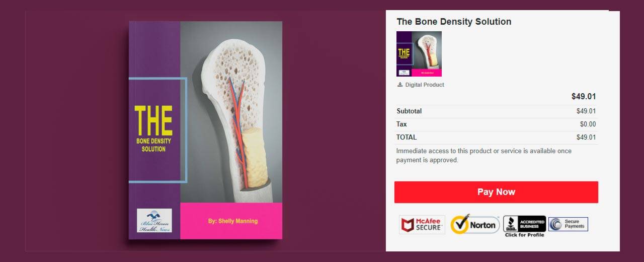Click the Secure Payments badge
Viewport: 644px width, 262px height.
(x=568, y=224)
